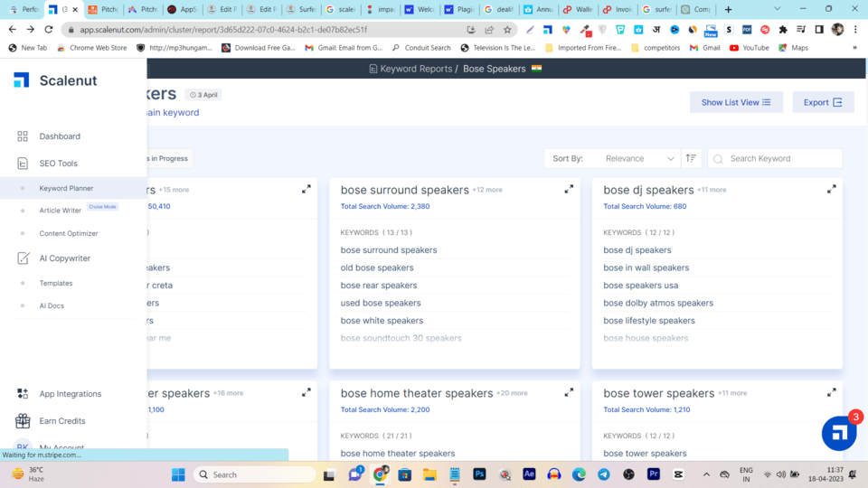Expand the bose dj speakers card
The width and height of the screenshot is (868, 488).
click(x=831, y=190)
